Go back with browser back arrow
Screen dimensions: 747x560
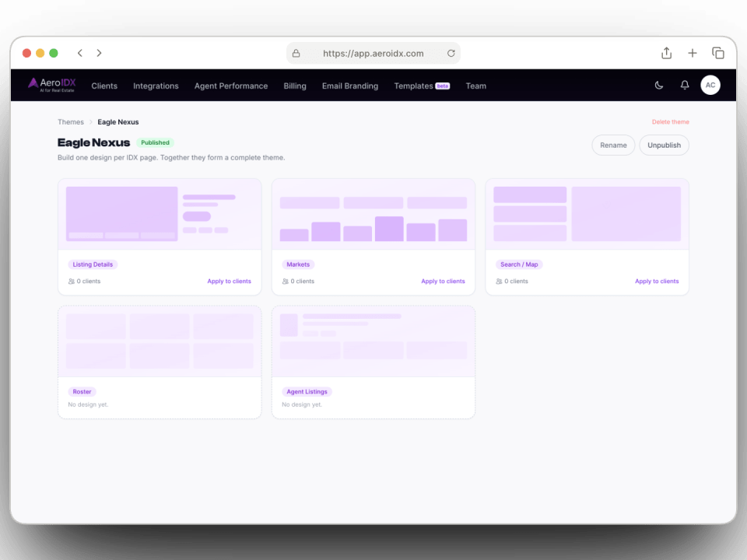[x=80, y=53]
